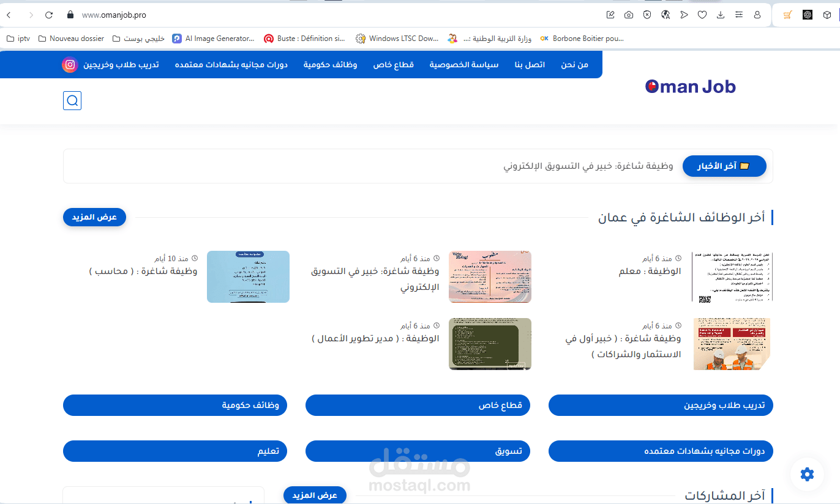
Task: Open the قطاع خاص header menu item
Action: pyautogui.click(x=394, y=65)
